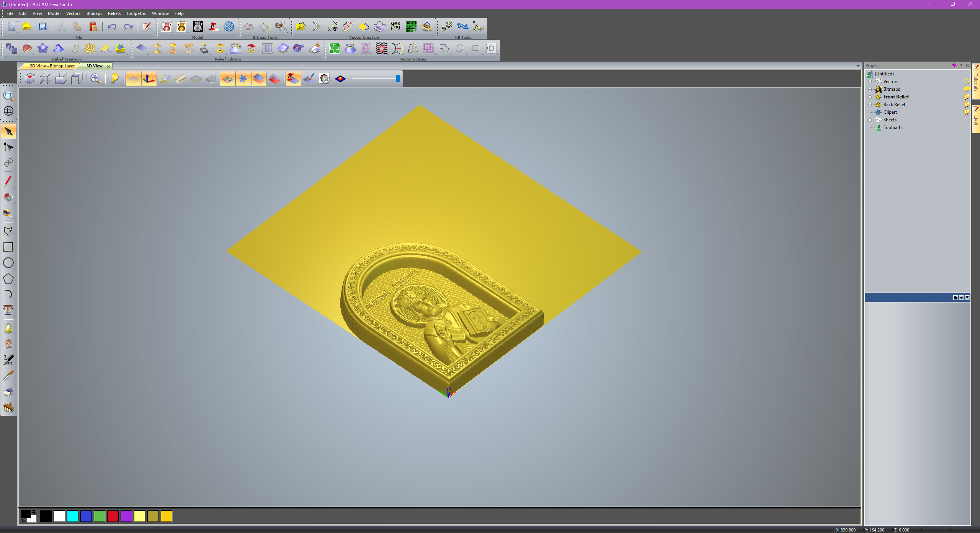Select the Create Rectangle tool
The height and width of the screenshot is (533, 980).
[x=8, y=247]
